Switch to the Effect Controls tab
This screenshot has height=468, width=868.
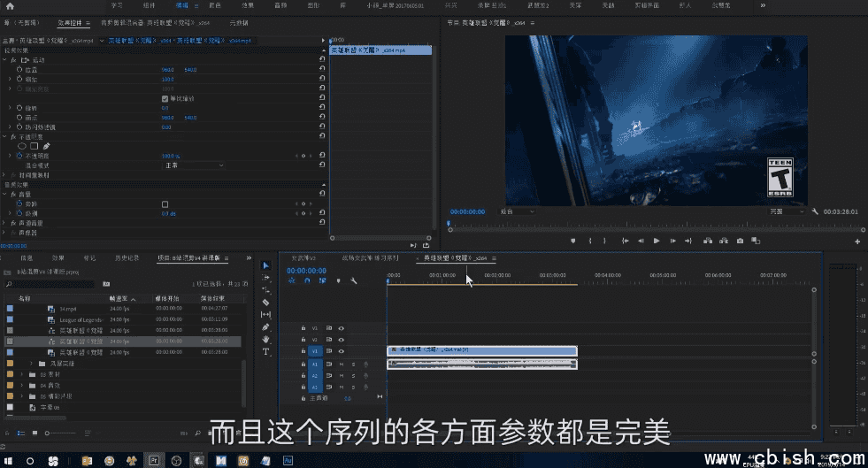point(69,23)
